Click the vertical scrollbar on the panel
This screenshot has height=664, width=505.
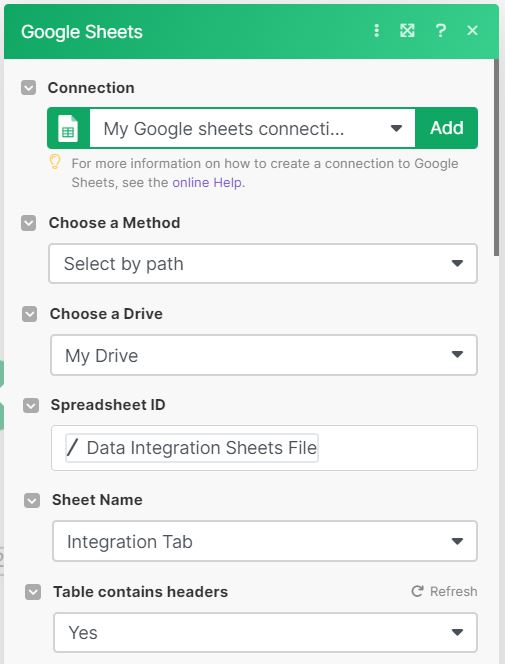pos(496,158)
